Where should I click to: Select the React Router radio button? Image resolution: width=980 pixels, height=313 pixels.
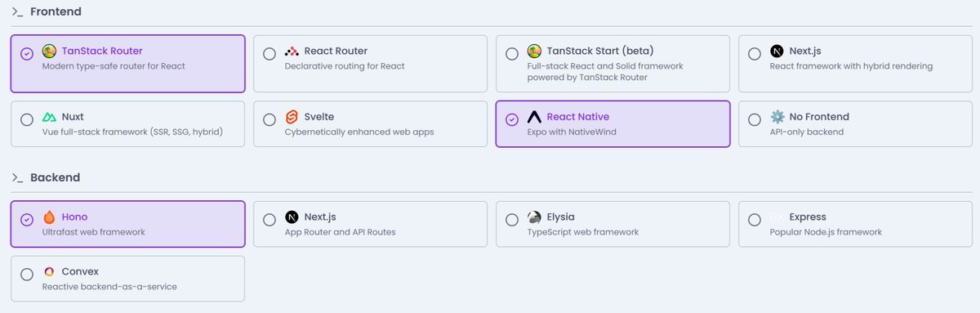pyautogui.click(x=269, y=54)
